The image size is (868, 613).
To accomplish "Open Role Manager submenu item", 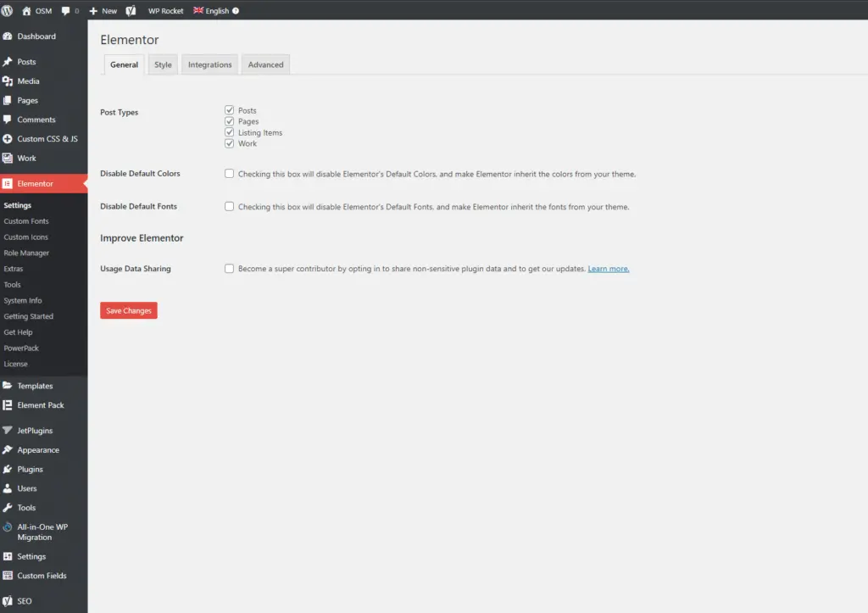I will pyautogui.click(x=26, y=253).
